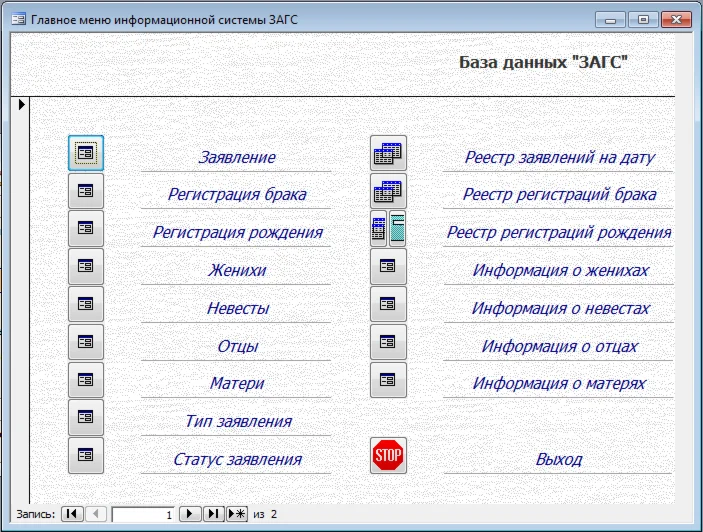
Task: Close the Главное меню window
Action: tap(676, 20)
